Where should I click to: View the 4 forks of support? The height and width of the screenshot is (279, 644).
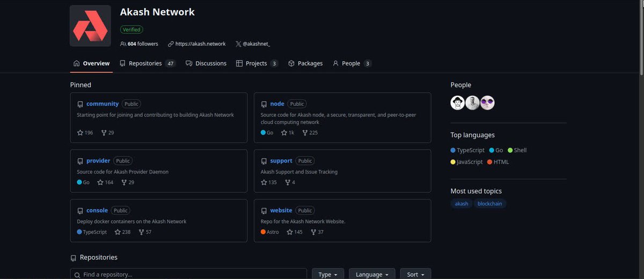pos(290,183)
